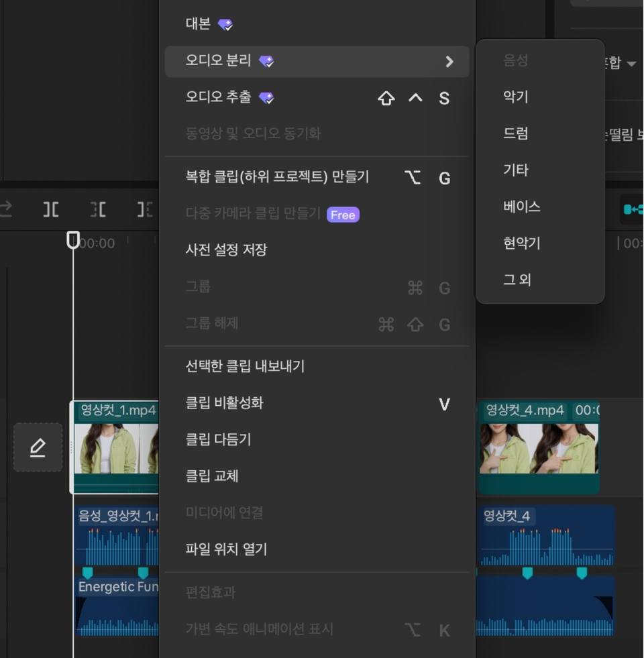This screenshot has height=658, width=644.
Task: Click the redo arrow icon in timeline toolbar
Action: [5, 209]
